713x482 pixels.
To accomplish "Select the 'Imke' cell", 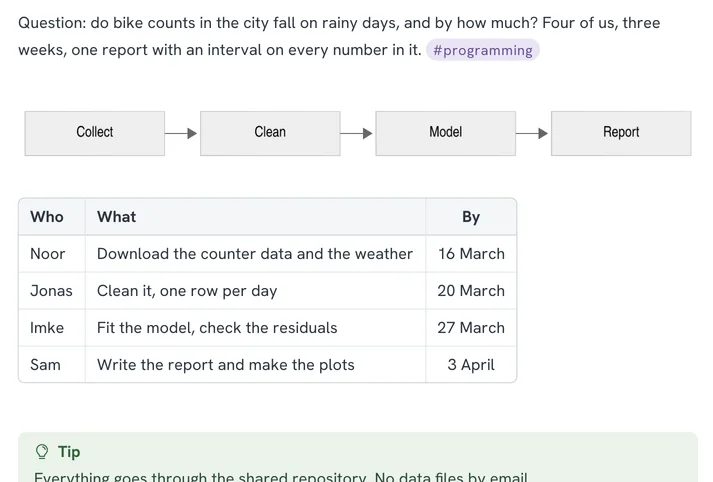I will (52, 328).
